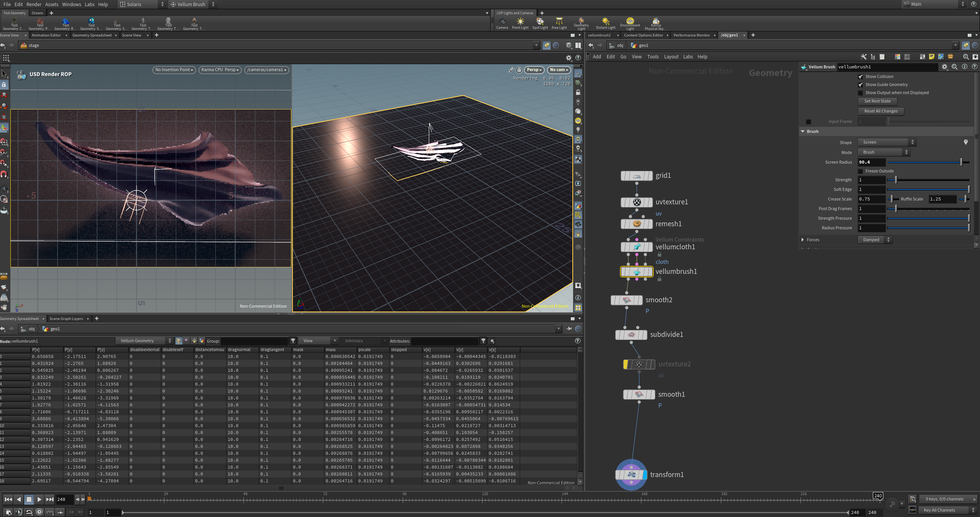Open the Shape dropdown set to Screen

[x=887, y=143]
